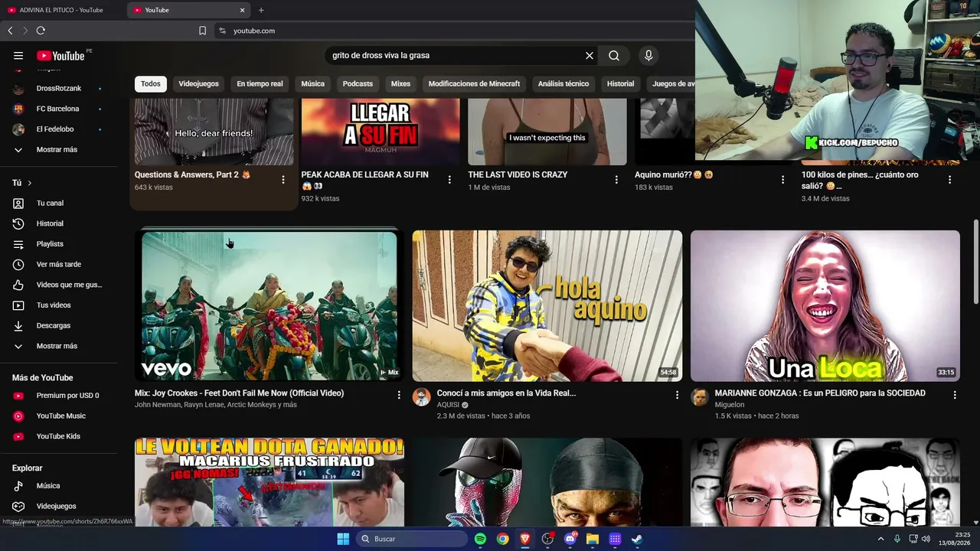Viewport: 980px width, 551px height.
Task: Open 'Premium por USD 0' offer
Action: [x=59, y=396]
